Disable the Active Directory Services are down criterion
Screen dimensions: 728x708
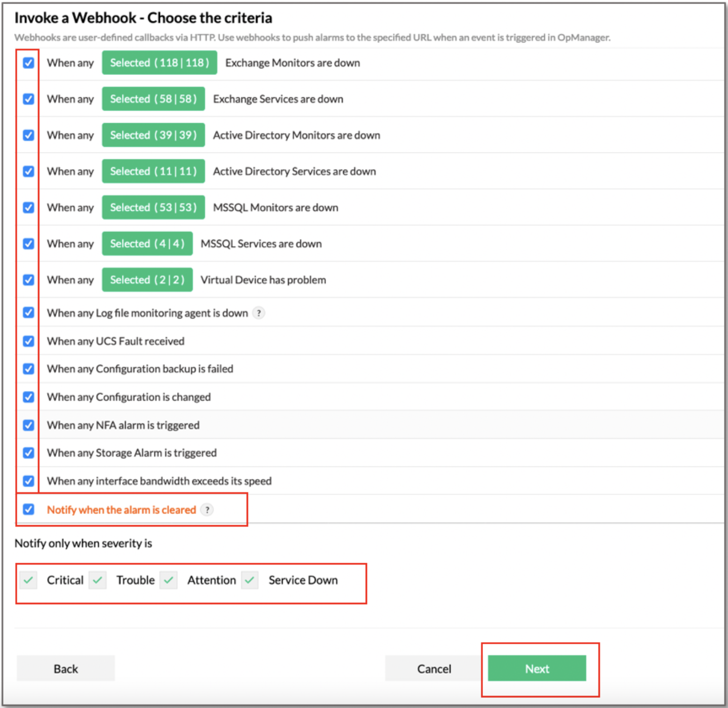point(28,171)
